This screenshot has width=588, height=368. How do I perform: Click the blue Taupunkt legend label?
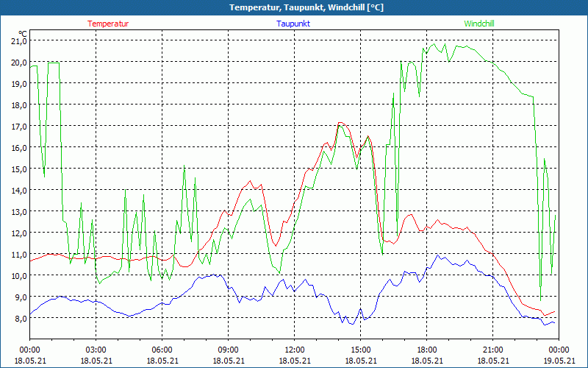[x=293, y=24]
